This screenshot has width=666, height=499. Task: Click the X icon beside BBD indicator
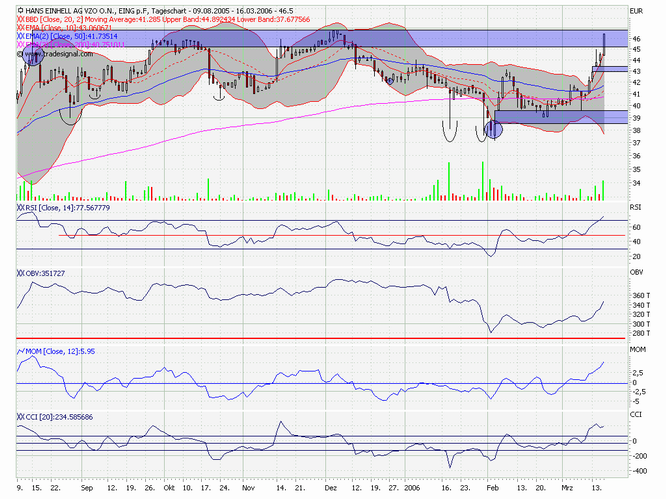point(21,18)
